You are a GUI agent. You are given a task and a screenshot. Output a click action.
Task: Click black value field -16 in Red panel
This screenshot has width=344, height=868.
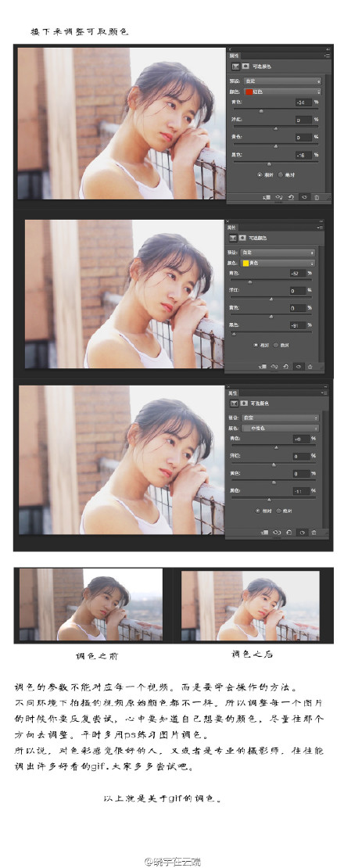[x=303, y=155]
